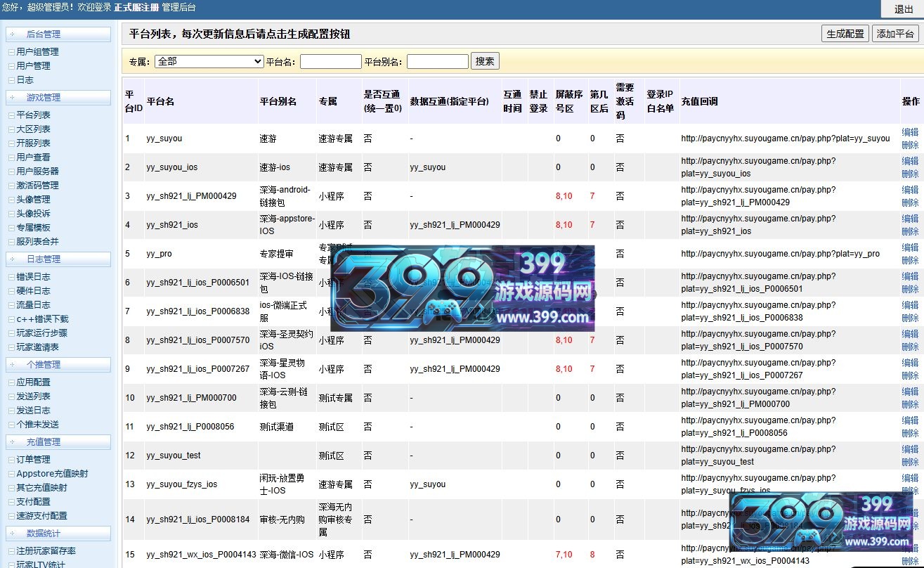This screenshot has width=924, height=568.
Task: Click the 生成配置 button
Action: tap(845, 34)
